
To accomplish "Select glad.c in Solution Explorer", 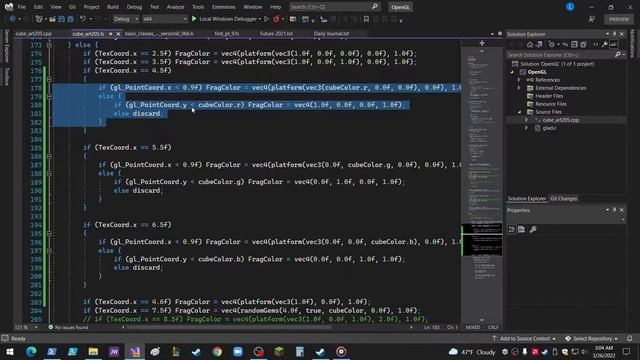I will tap(549, 128).
